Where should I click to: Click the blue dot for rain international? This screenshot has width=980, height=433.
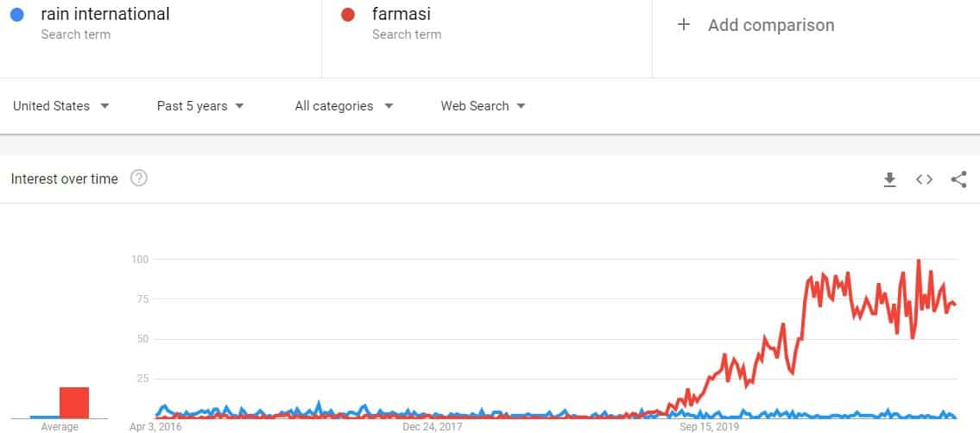(17, 15)
